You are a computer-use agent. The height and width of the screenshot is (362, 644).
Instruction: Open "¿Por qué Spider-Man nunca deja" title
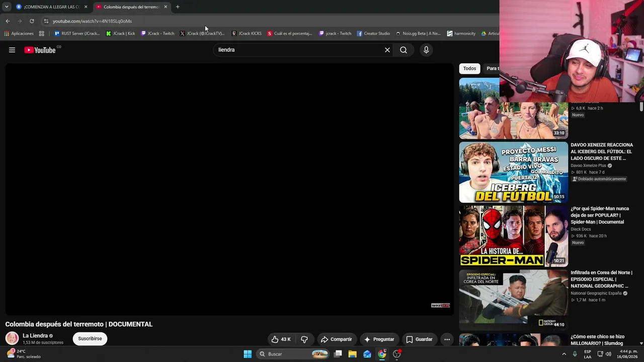tap(600, 215)
